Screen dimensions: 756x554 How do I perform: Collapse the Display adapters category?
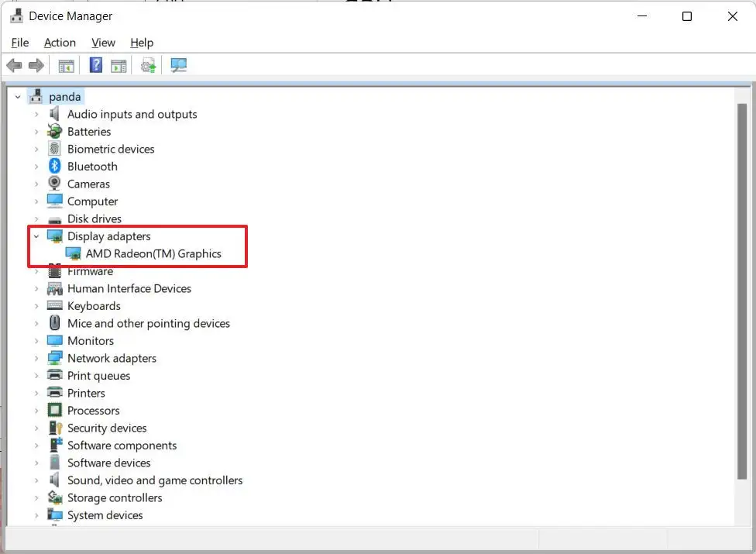[x=36, y=236]
